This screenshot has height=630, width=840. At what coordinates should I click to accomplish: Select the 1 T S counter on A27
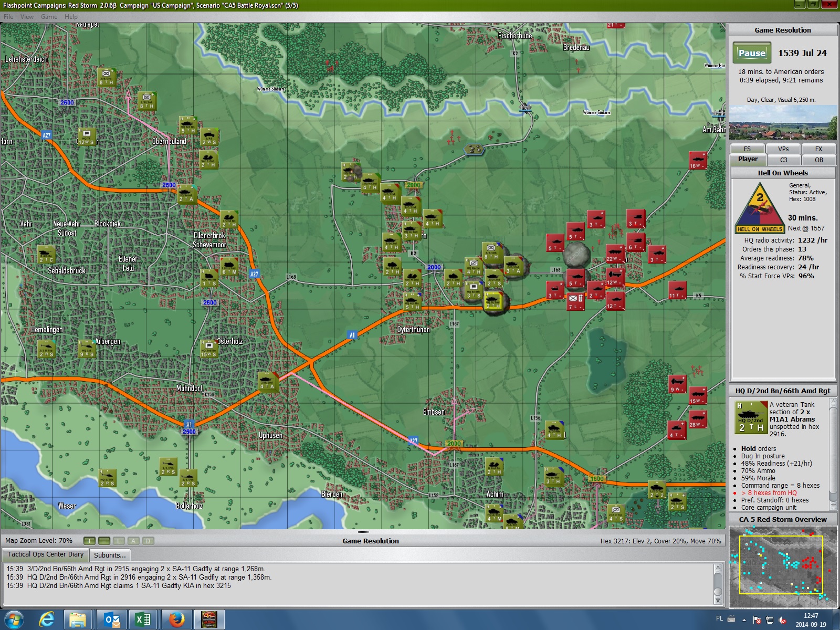(x=209, y=278)
